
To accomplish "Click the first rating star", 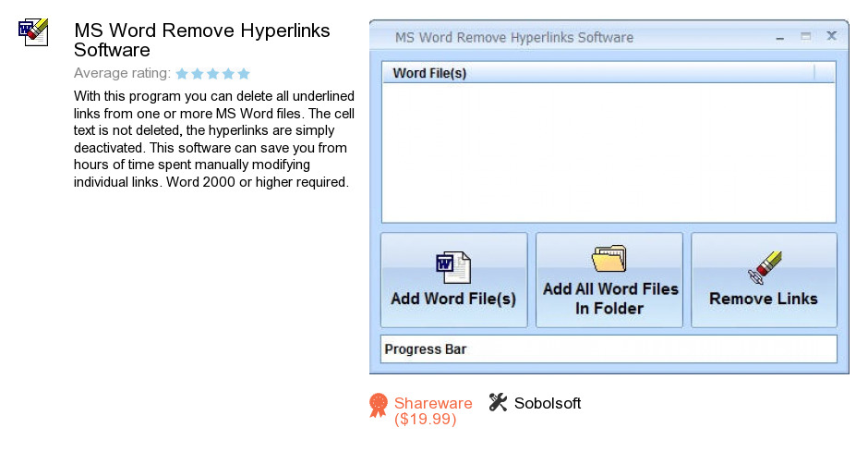I will point(182,74).
